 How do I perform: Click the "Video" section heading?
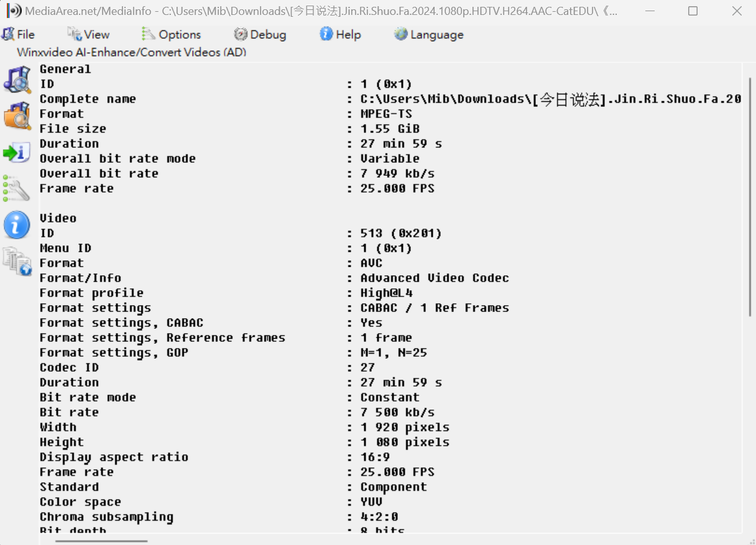click(x=58, y=218)
